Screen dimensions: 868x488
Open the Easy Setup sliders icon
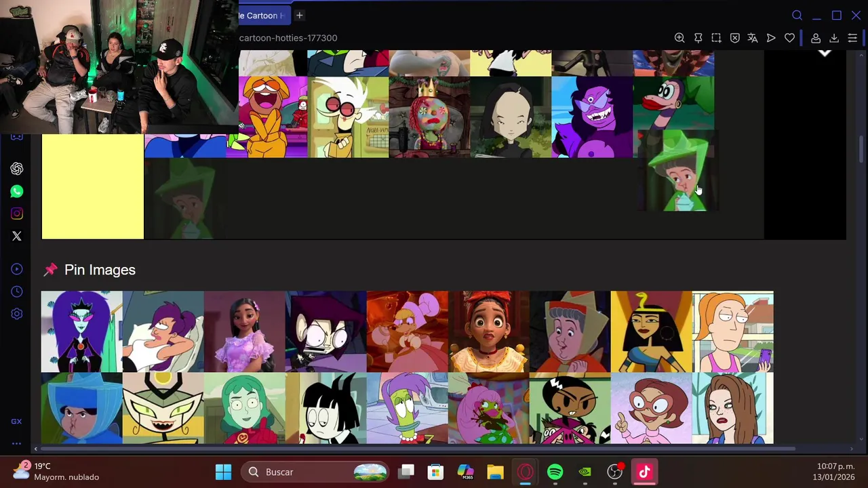[852, 38]
